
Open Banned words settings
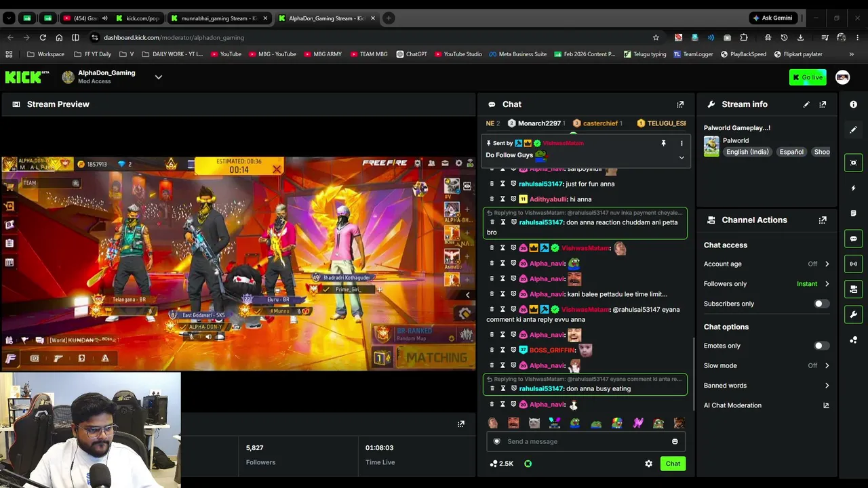click(x=766, y=386)
